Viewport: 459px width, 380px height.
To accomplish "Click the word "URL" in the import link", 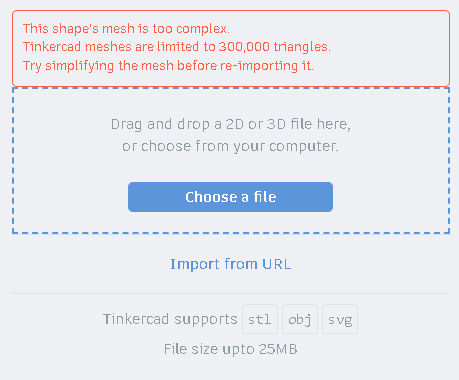I will coord(276,264).
